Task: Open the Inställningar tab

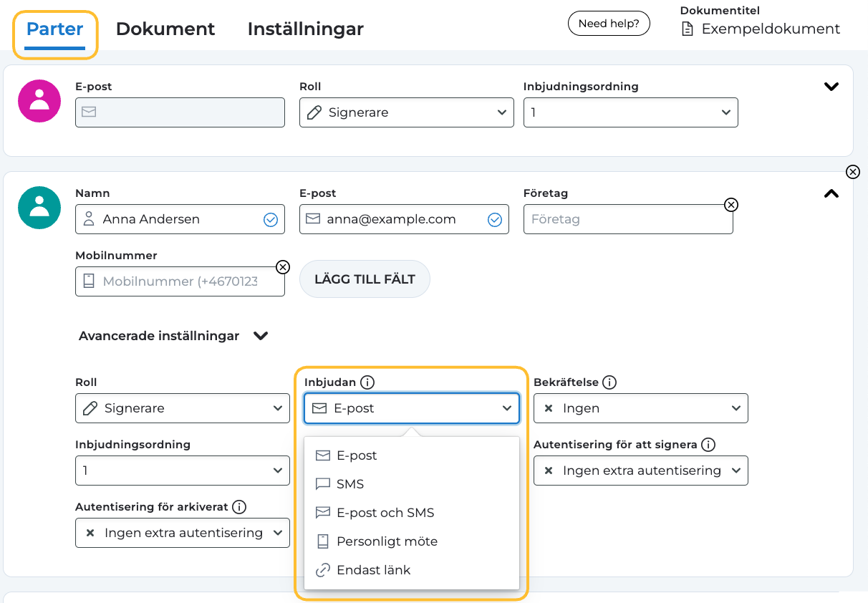Action: (305, 29)
